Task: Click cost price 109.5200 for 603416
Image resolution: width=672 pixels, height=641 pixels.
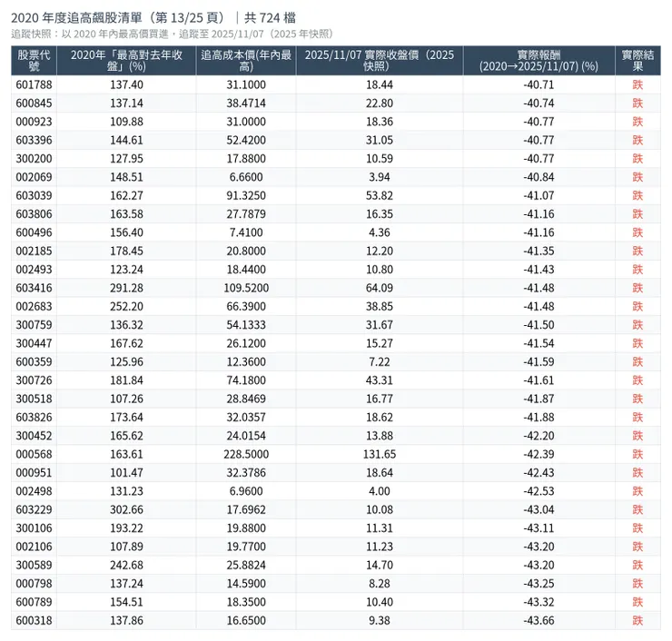Action: pos(246,288)
